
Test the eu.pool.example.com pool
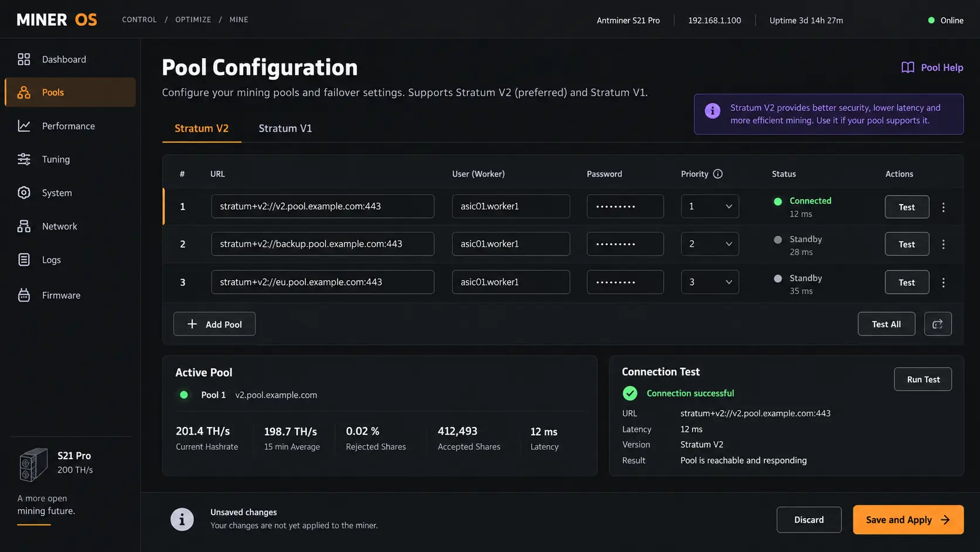point(907,282)
